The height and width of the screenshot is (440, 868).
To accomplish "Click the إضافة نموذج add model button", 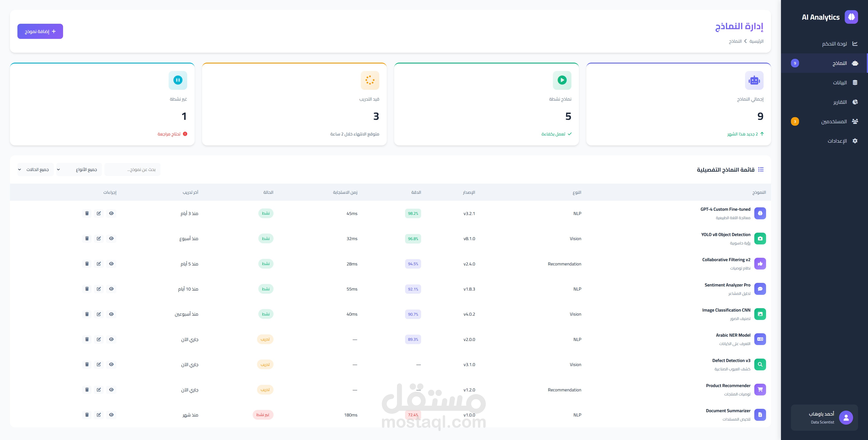I will (x=40, y=31).
